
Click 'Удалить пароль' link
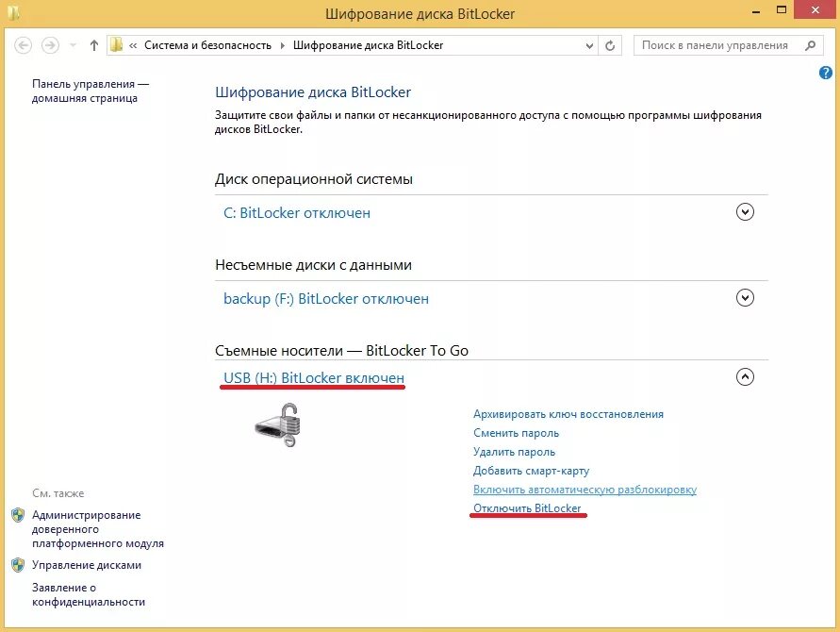click(515, 452)
